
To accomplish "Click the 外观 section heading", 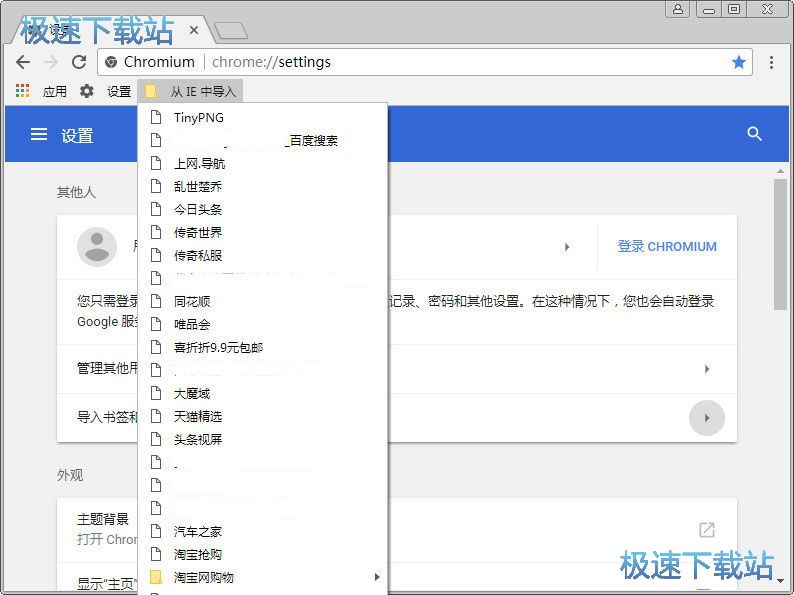I will (70, 475).
